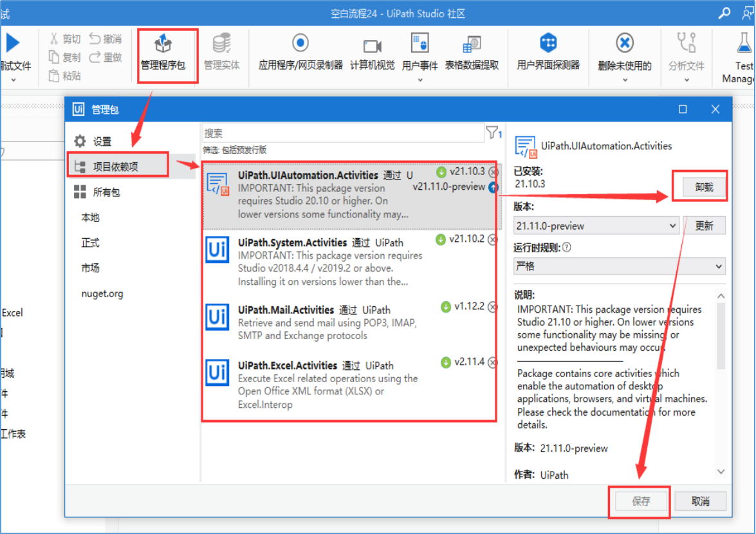Click the 管理实体 (Manage Entities) icon
The image size is (756, 534).
[221, 52]
